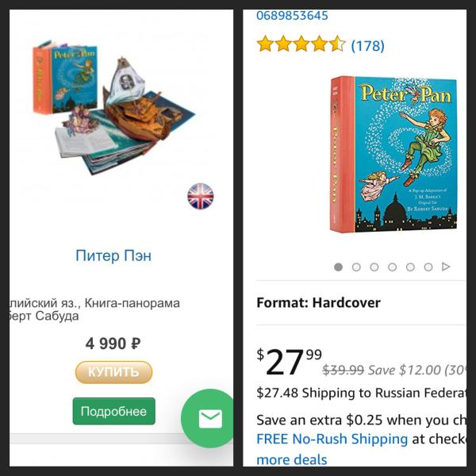Click the green Подробнее details button
This screenshot has width=476, height=476.
point(113,411)
